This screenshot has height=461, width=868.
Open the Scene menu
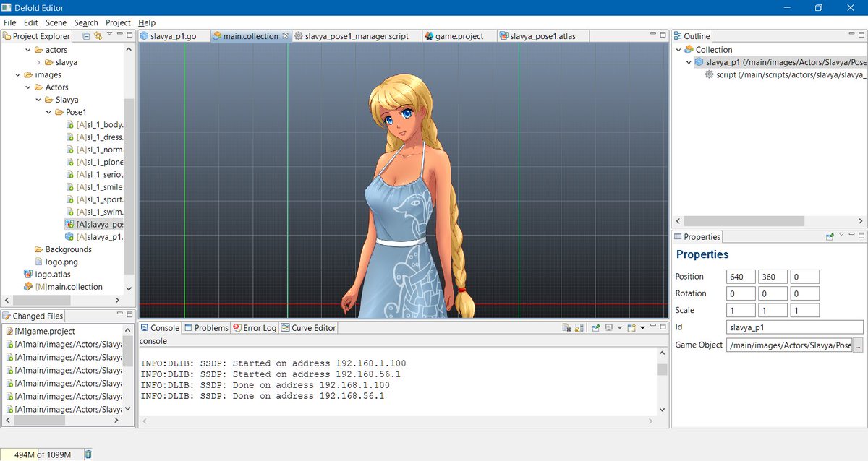click(56, 23)
